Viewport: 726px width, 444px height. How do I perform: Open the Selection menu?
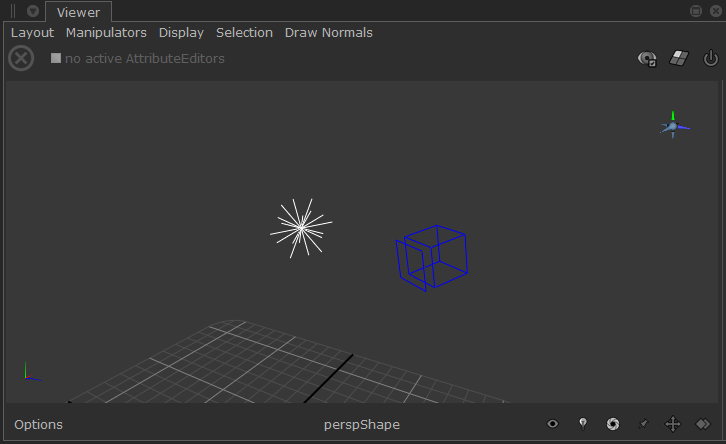[x=244, y=33]
